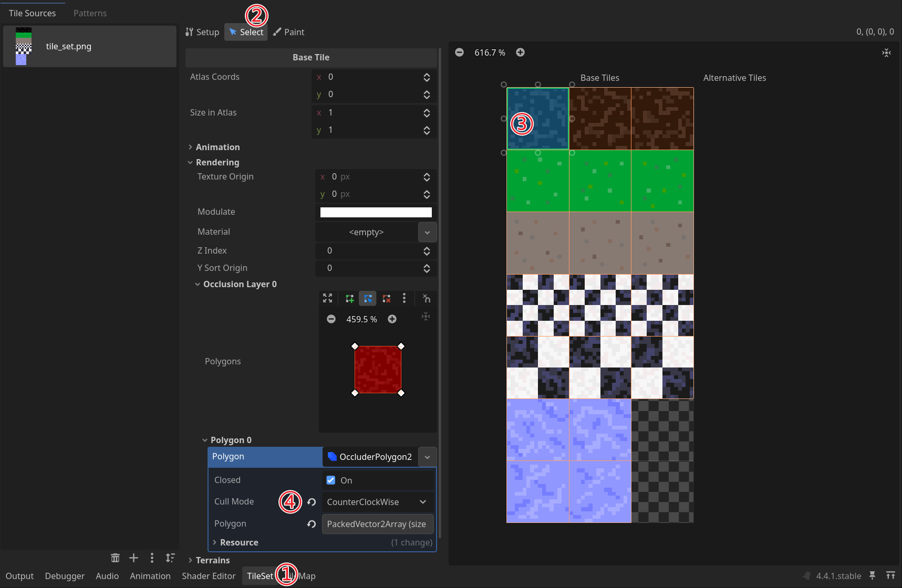Switch to Setup mode
This screenshot has width=902, height=588.
[202, 32]
